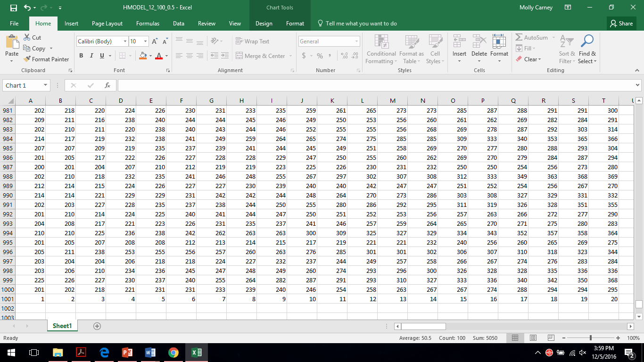Expand the formula bar

[637, 85]
